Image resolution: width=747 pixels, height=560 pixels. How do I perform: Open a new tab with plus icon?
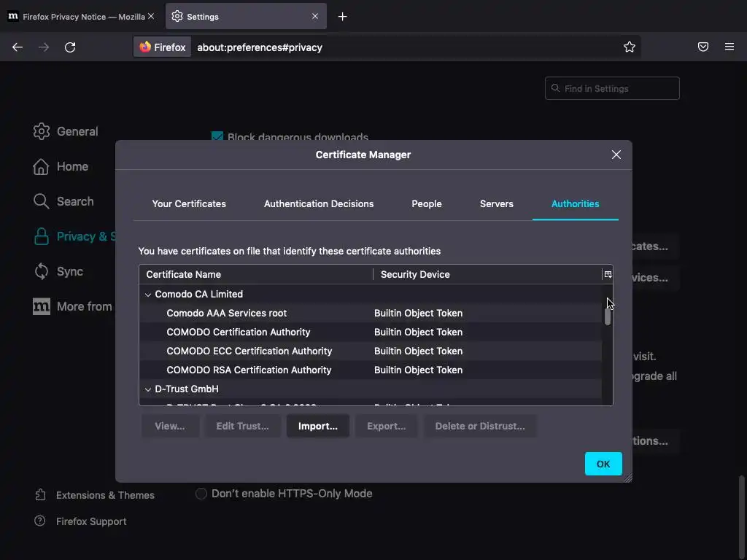(342, 17)
